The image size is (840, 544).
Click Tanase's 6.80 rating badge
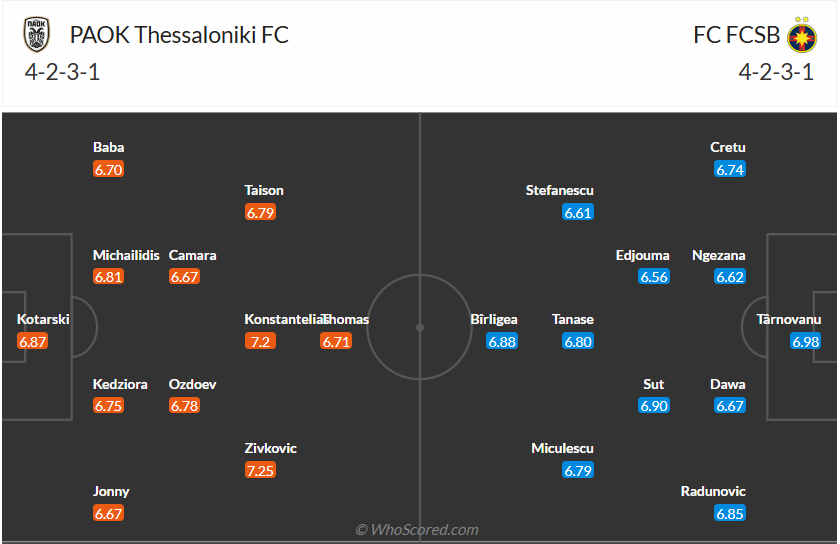(x=578, y=342)
